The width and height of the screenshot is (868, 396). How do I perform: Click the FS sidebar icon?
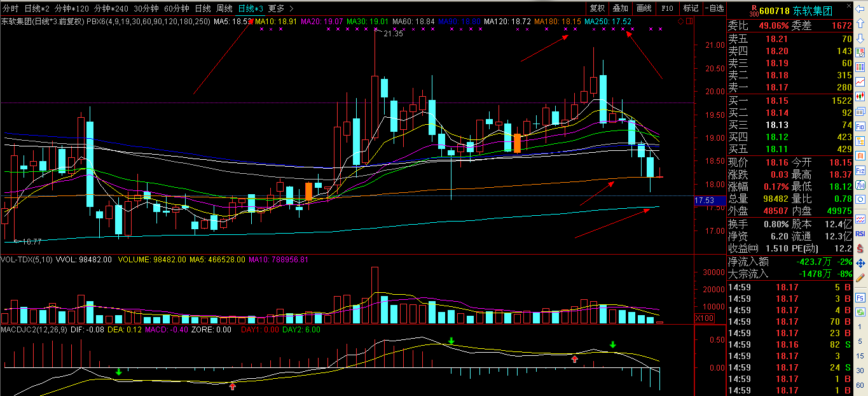(860, 297)
